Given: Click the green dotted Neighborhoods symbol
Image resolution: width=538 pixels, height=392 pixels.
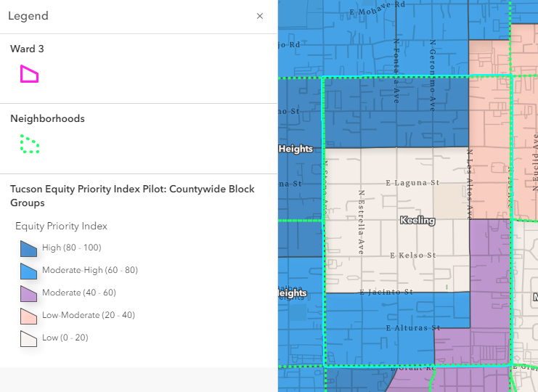Looking at the screenshot, I should point(29,144).
